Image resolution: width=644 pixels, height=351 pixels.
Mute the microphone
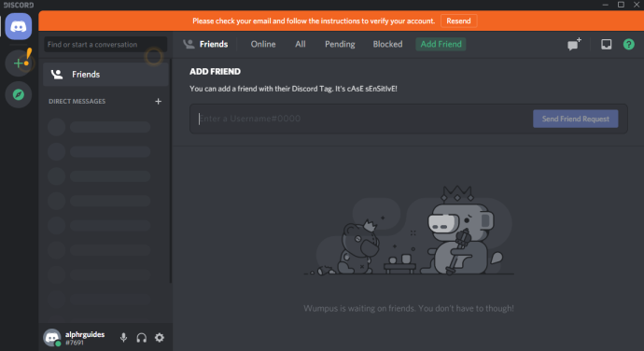123,337
